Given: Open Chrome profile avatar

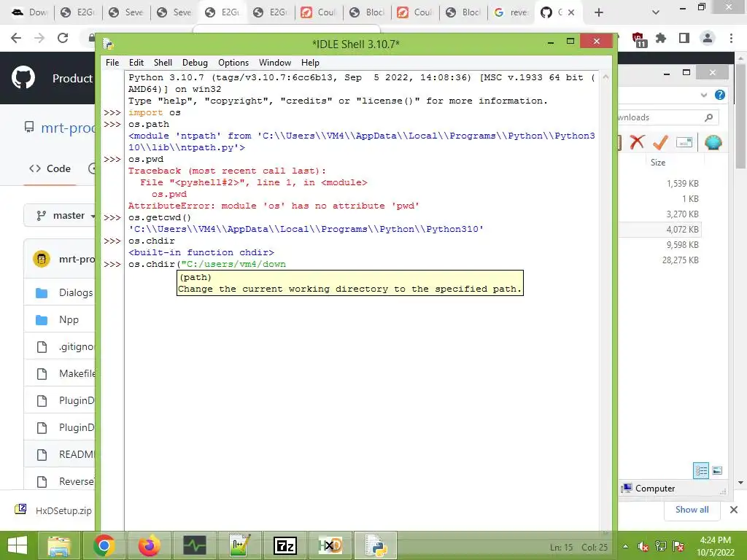Looking at the screenshot, I should tap(708, 38).
